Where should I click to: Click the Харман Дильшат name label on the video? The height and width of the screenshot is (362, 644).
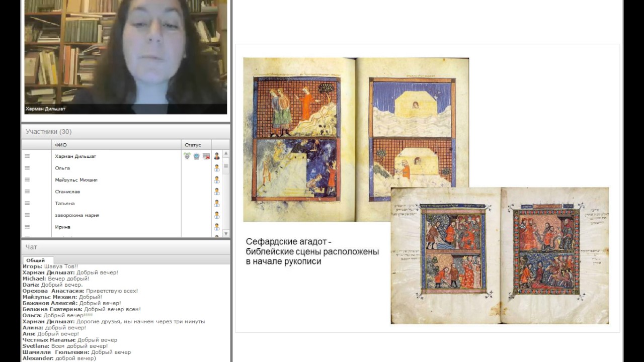click(46, 109)
